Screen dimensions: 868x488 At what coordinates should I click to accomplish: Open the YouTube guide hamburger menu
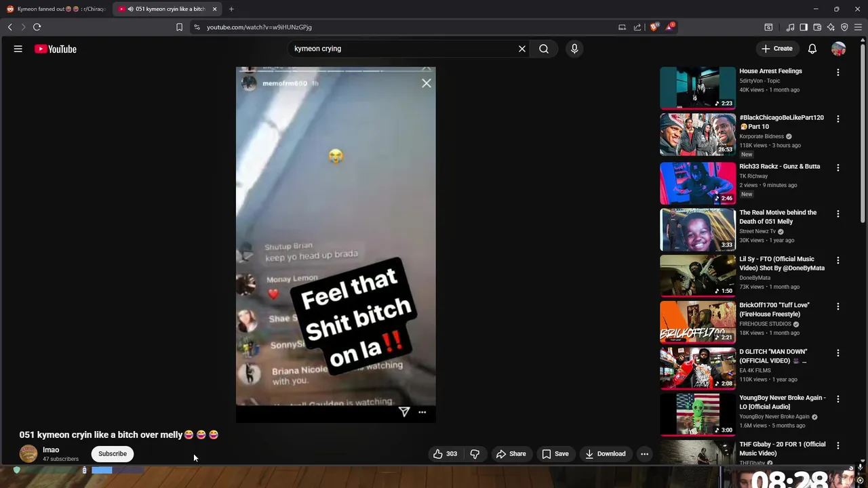18,49
